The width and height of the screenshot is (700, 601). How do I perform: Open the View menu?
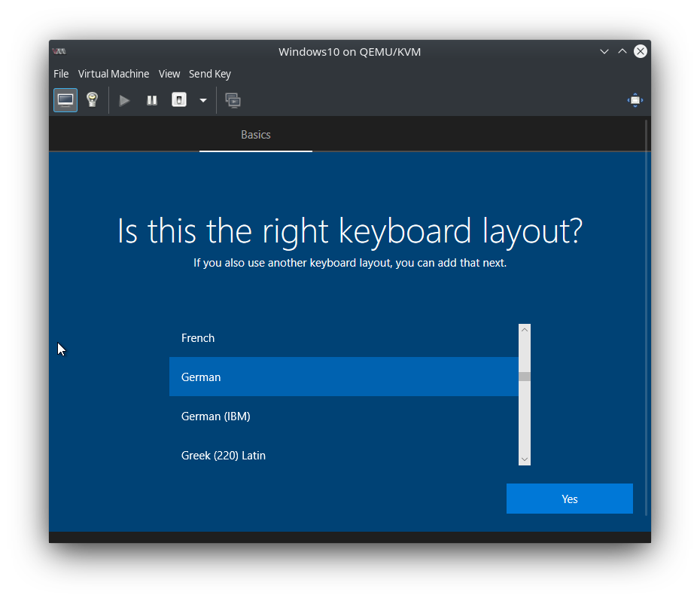tap(169, 74)
